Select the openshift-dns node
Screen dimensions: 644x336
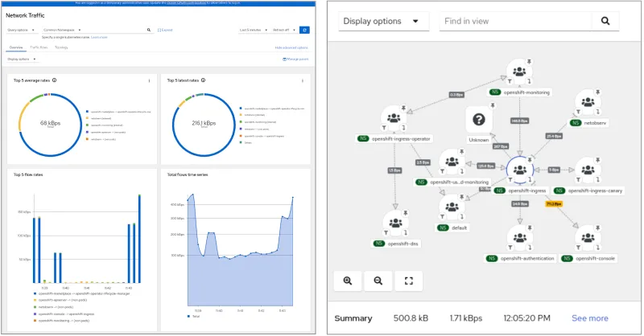pyautogui.click(x=395, y=223)
